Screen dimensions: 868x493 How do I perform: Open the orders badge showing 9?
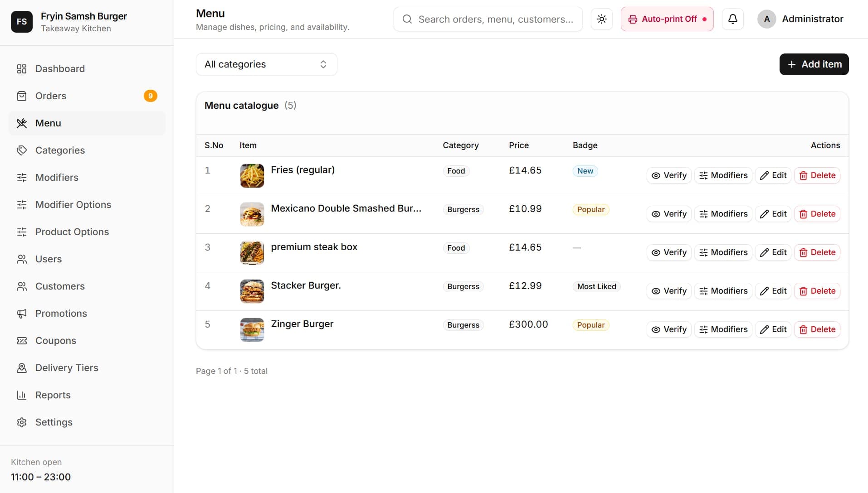pos(151,96)
